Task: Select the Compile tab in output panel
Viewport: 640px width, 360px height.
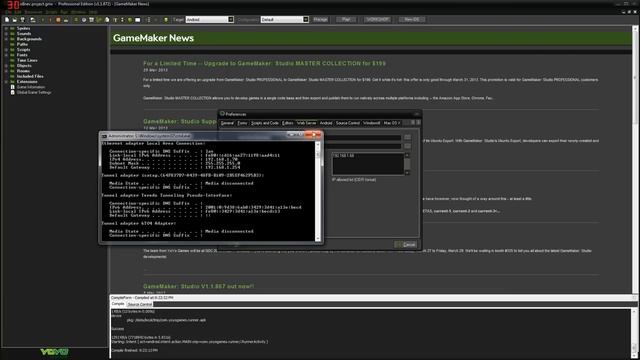Action: coord(118,304)
